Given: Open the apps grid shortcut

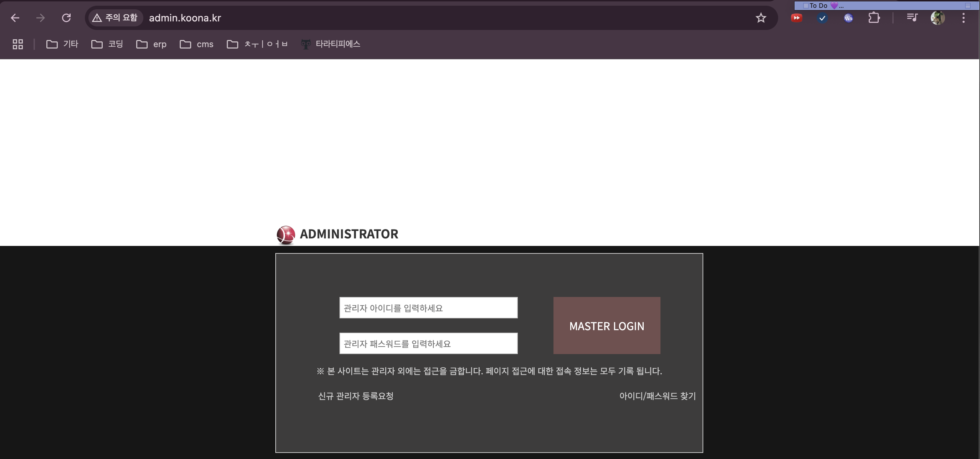Looking at the screenshot, I should coord(18,44).
